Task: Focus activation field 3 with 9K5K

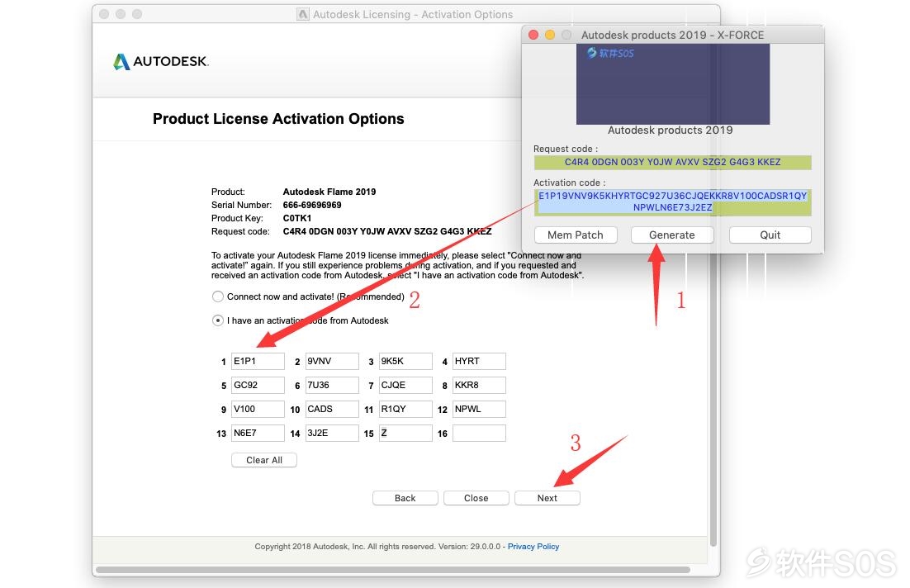Action: (405, 361)
